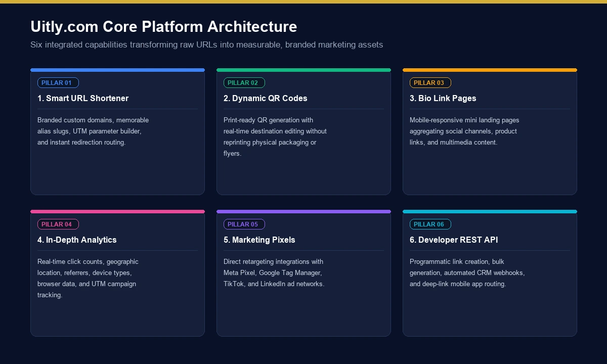Click the 'Programmatic link creation' description
Image resolution: width=607 pixels, height=364 pixels.
click(x=467, y=273)
